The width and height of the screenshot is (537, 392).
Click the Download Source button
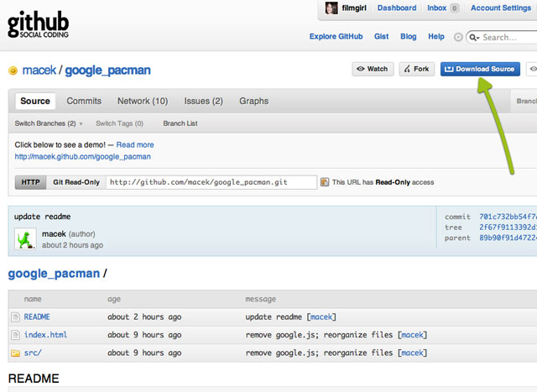point(480,69)
